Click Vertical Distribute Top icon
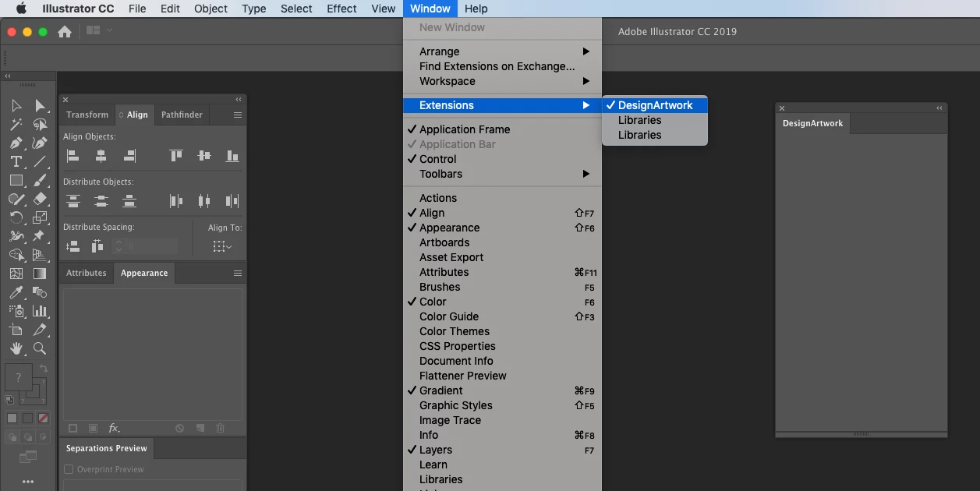Viewport: 980px width, 491px height. point(73,201)
